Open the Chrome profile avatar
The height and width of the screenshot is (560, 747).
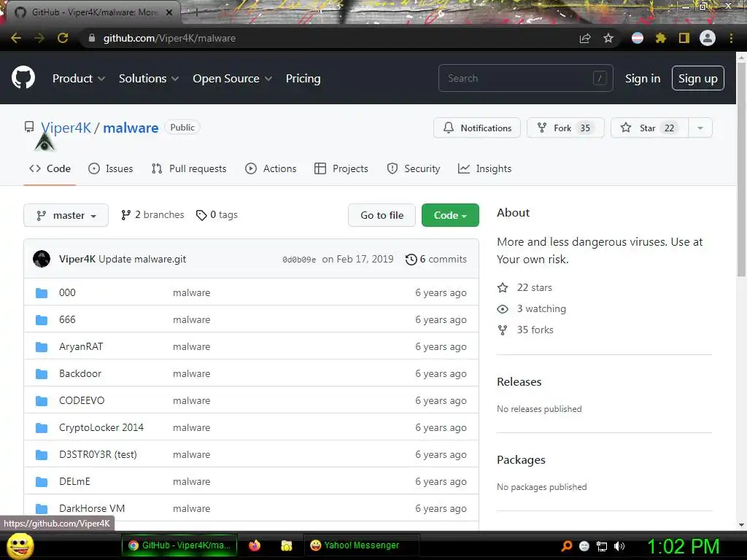click(708, 38)
